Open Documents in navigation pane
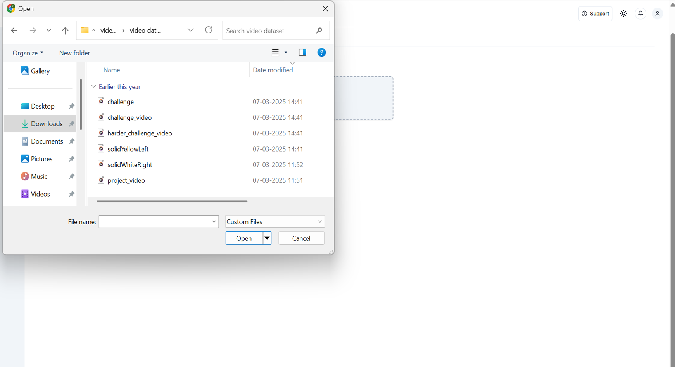Screen dimensions: 675x367 coord(42,142)
